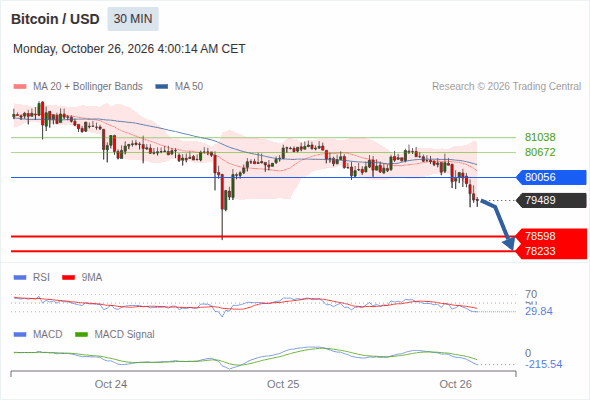Click the pink MA 20 Bollinger Bands swatch

coord(20,87)
